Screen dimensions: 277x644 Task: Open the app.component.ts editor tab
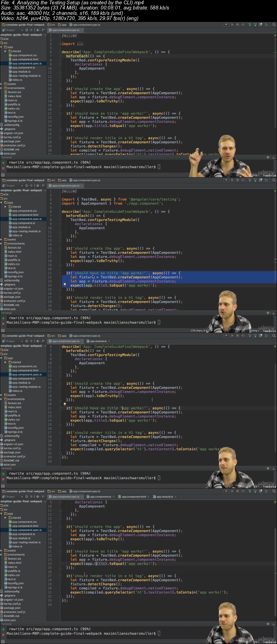100,497
